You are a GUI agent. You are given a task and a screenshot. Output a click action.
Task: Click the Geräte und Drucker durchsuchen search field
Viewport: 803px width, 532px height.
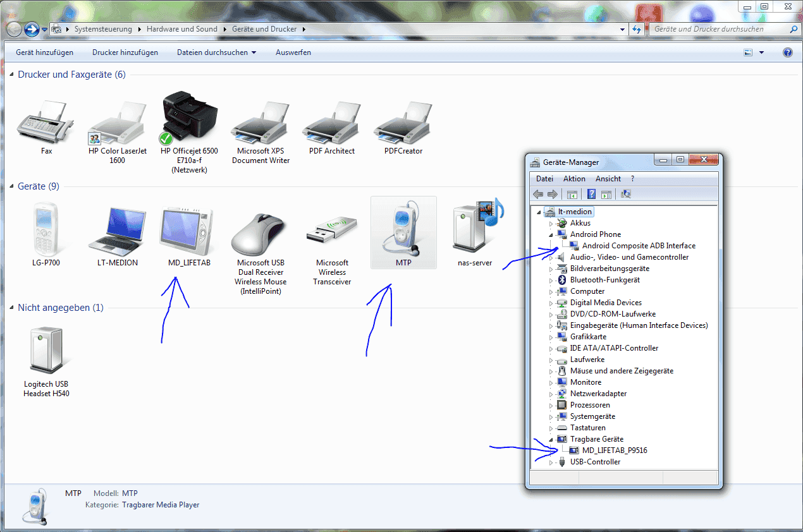point(725,29)
